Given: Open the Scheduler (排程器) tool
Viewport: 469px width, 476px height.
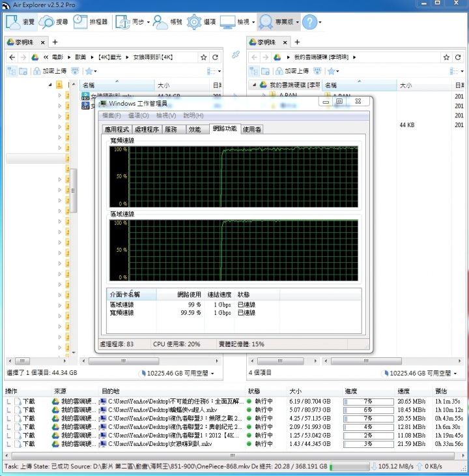Looking at the screenshot, I should [91, 22].
